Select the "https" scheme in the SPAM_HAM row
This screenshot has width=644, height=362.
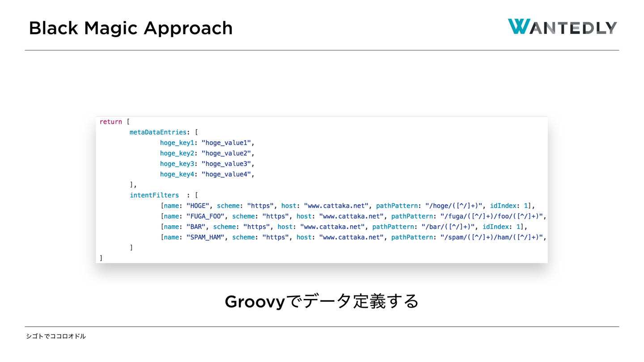click(275, 237)
